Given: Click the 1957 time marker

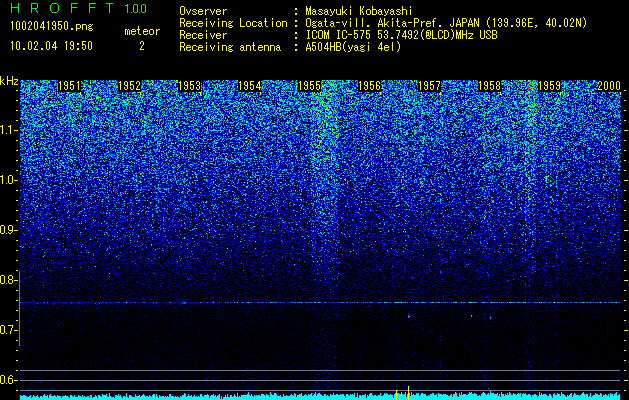Looking at the screenshot, I should coord(430,86).
